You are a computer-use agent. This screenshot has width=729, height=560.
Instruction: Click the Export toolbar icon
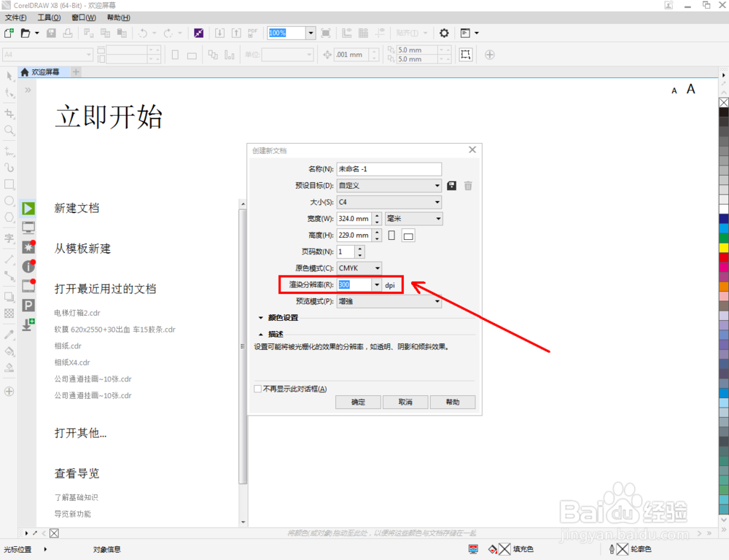pyautogui.click(x=236, y=33)
